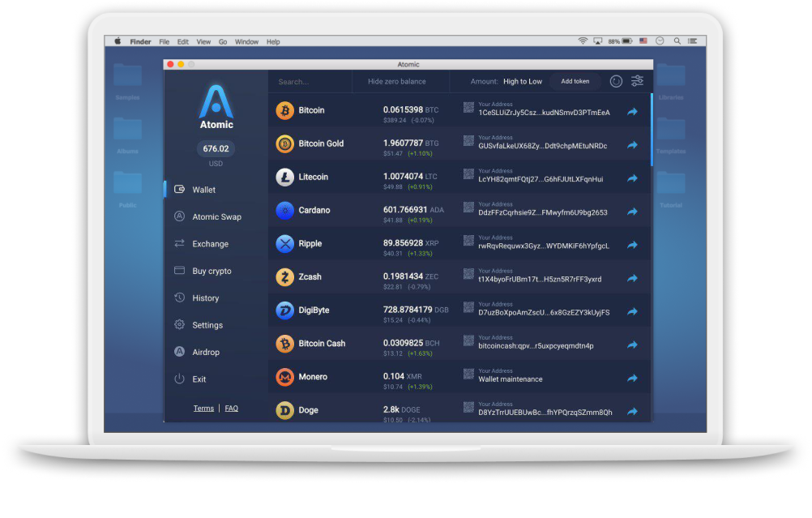Click the Add token button
The height and width of the screenshot is (518, 812).
575,81
